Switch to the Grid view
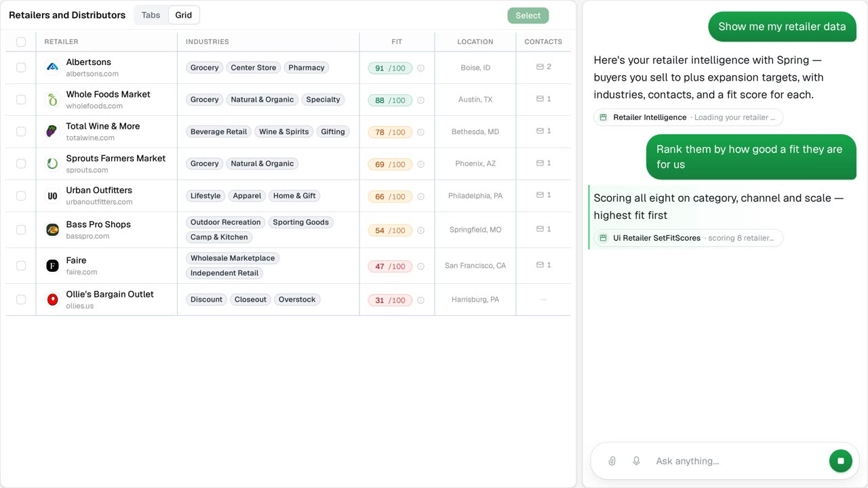868x488 pixels. point(184,15)
